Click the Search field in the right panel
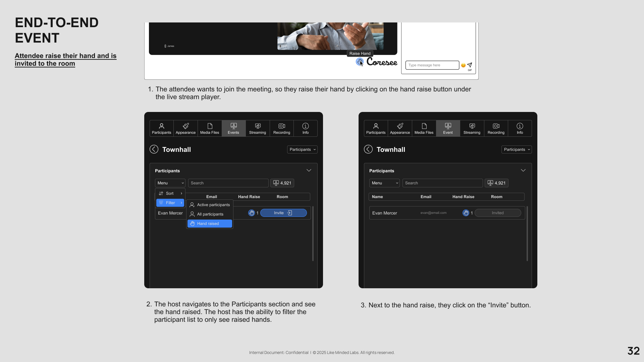 point(442,183)
